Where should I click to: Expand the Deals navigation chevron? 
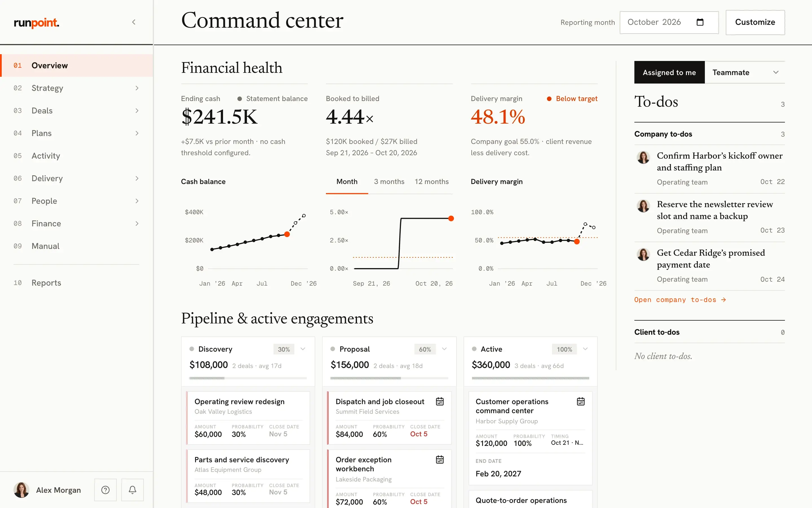pyautogui.click(x=137, y=111)
